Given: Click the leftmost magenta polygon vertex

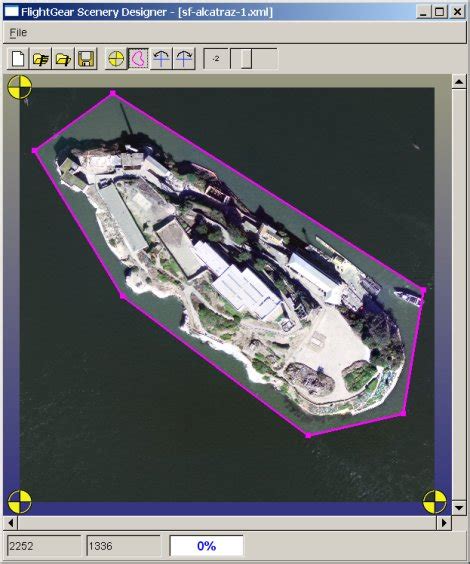Looking at the screenshot, I should pyautogui.click(x=35, y=150).
